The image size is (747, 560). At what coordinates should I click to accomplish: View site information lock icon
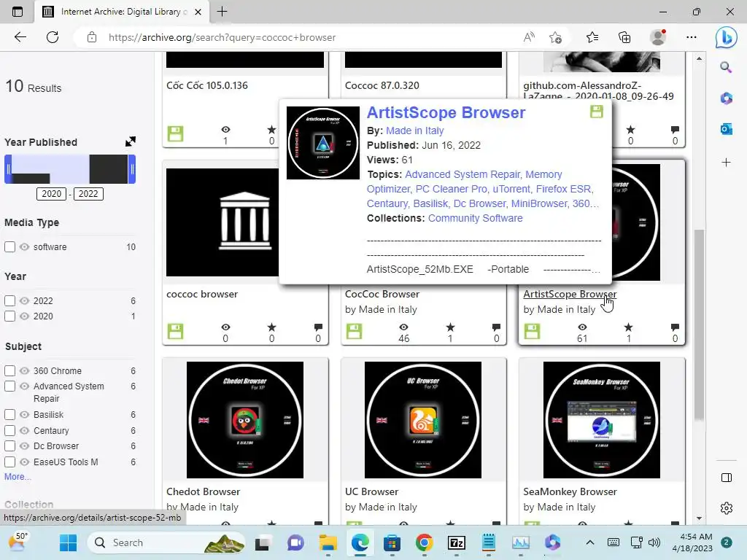[x=92, y=37]
